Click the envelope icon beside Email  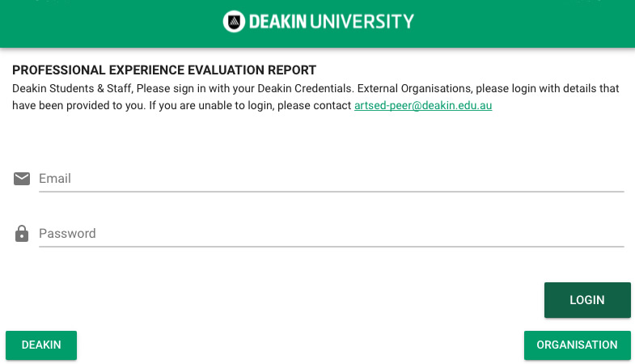click(22, 179)
